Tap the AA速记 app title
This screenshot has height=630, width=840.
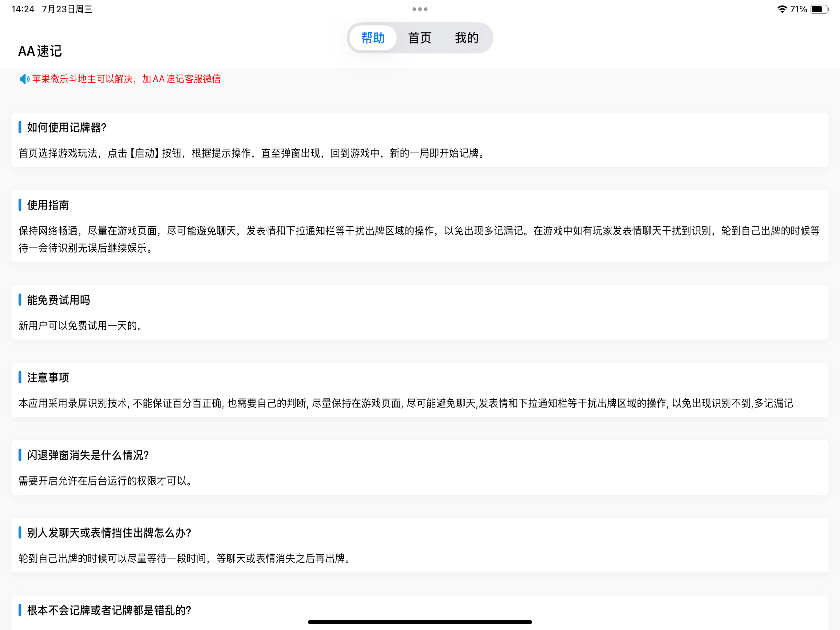(x=40, y=51)
